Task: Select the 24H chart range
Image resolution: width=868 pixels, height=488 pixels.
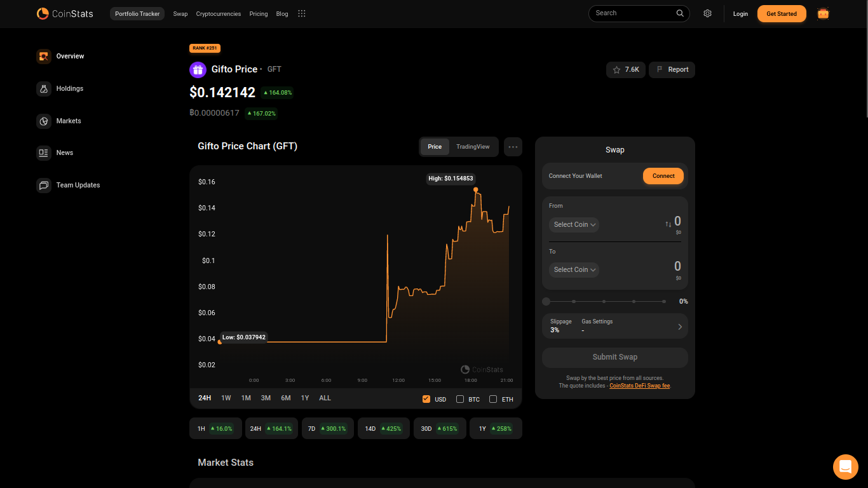Action: pos(205,398)
